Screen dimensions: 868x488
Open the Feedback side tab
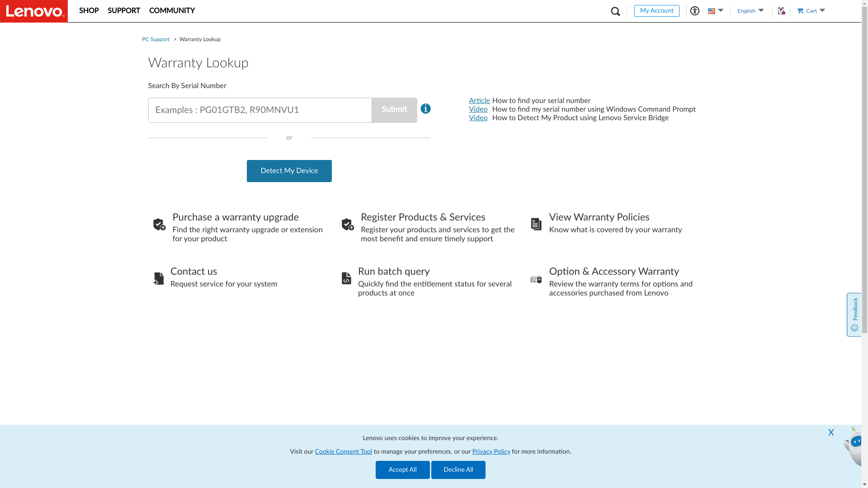tap(854, 314)
